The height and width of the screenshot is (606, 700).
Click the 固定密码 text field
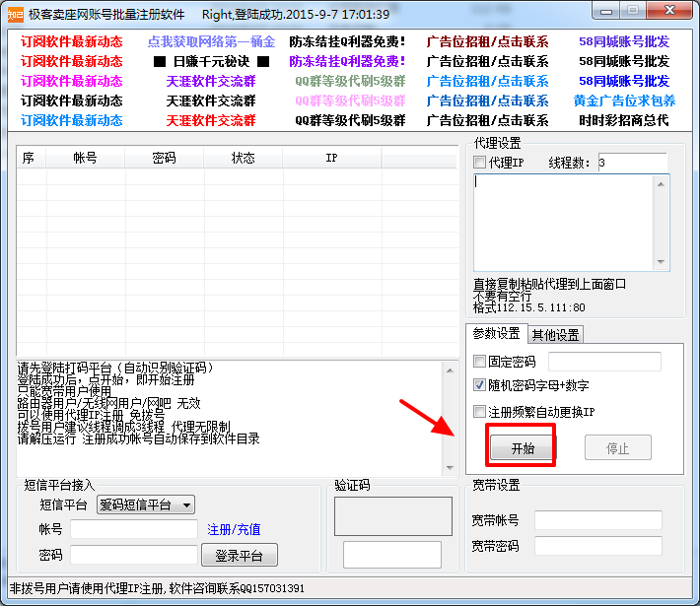[604, 361]
